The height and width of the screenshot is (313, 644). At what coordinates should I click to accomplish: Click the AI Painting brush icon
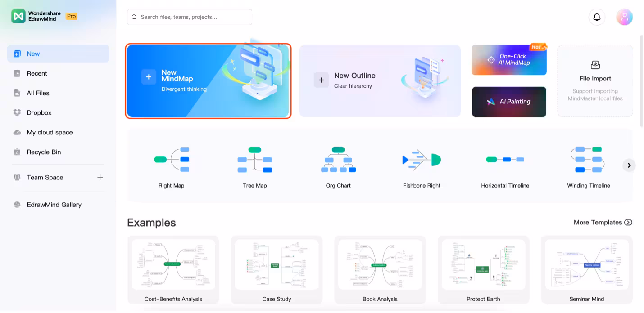(491, 102)
